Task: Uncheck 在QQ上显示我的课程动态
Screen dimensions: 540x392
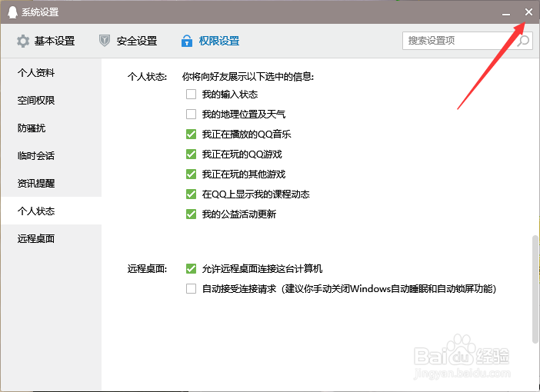Action: [191, 194]
